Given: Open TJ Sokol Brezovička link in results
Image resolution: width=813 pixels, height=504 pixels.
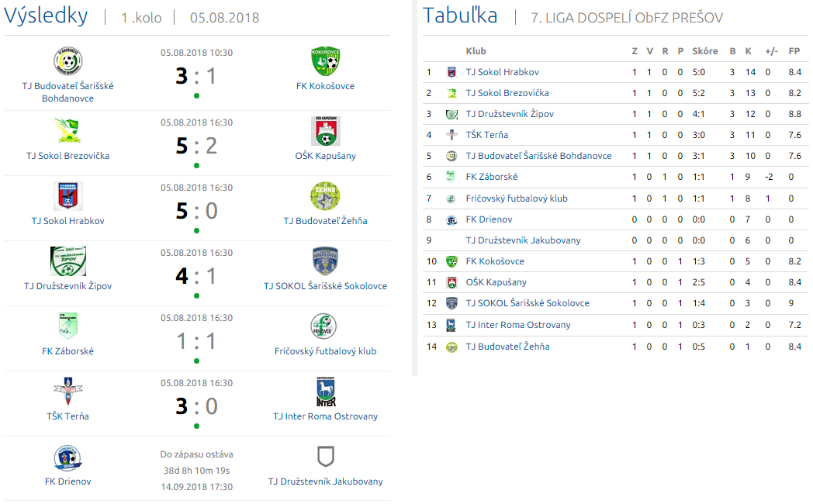Looking at the screenshot, I should pyautogui.click(x=68, y=155).
